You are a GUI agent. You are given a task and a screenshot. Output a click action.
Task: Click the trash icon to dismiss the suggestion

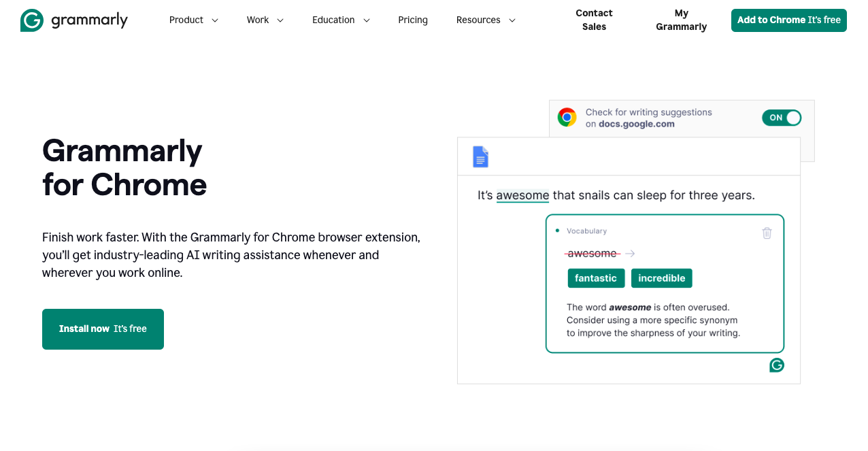coord(767,233)
